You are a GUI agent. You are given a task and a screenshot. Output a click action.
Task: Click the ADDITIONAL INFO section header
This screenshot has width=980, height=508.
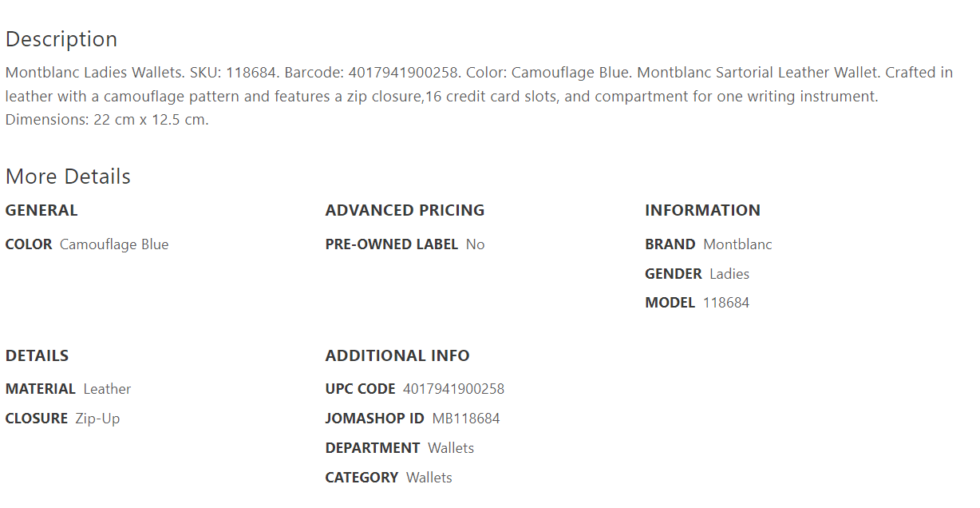tap(397, 356)
